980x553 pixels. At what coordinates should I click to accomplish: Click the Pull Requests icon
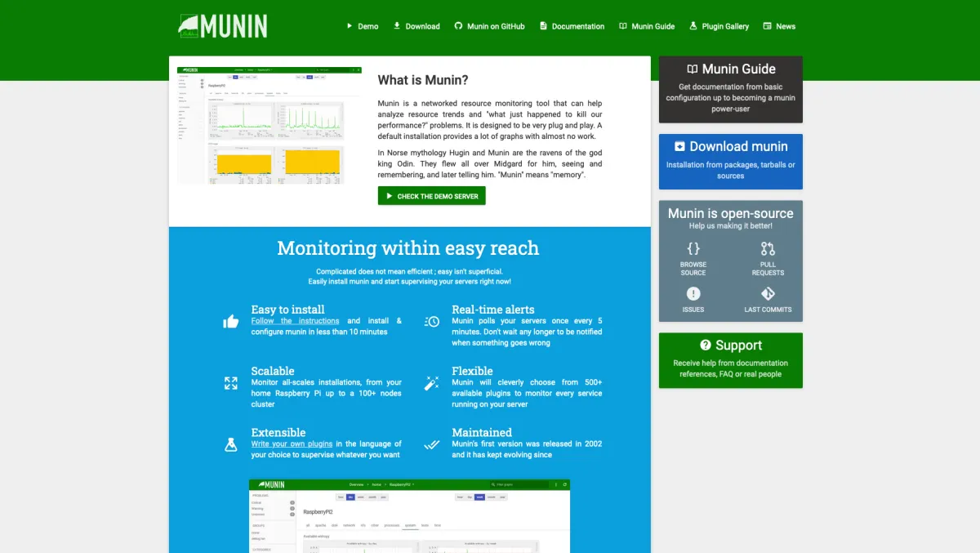[768, 248]
